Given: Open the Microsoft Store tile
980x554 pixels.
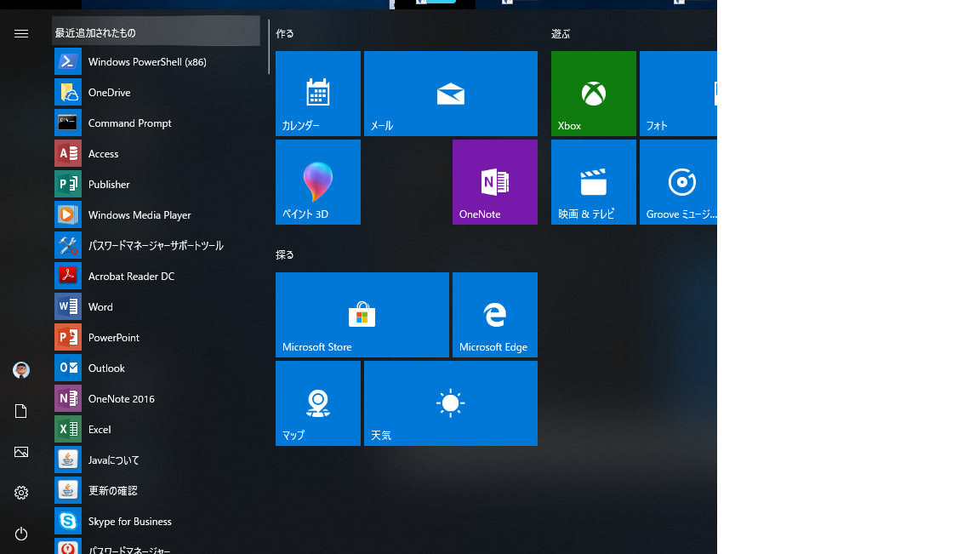Looking at the screenshot, I should 362,315.
